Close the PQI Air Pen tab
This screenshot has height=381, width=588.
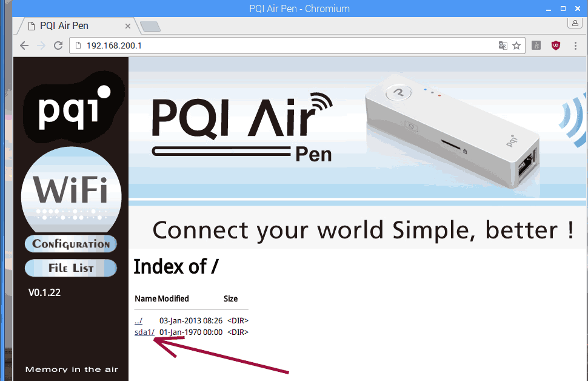tap(128, 26)
